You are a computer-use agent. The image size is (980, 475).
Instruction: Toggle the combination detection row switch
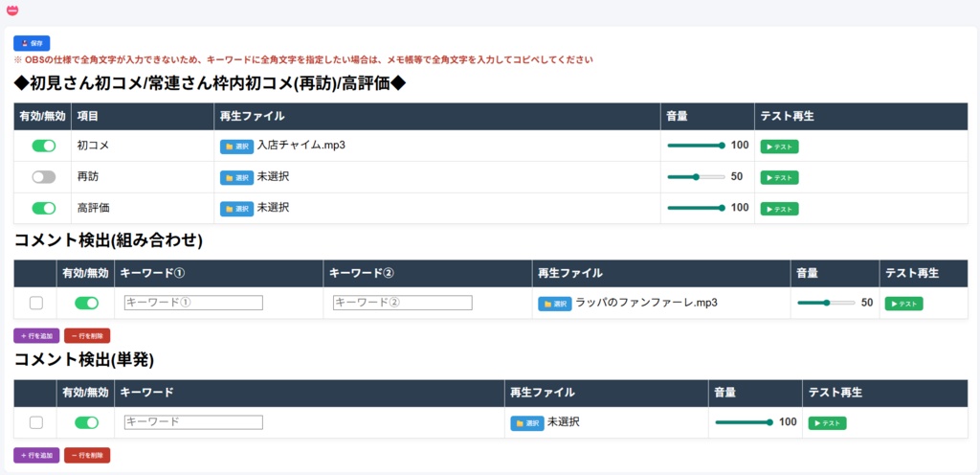click(86, 304)
